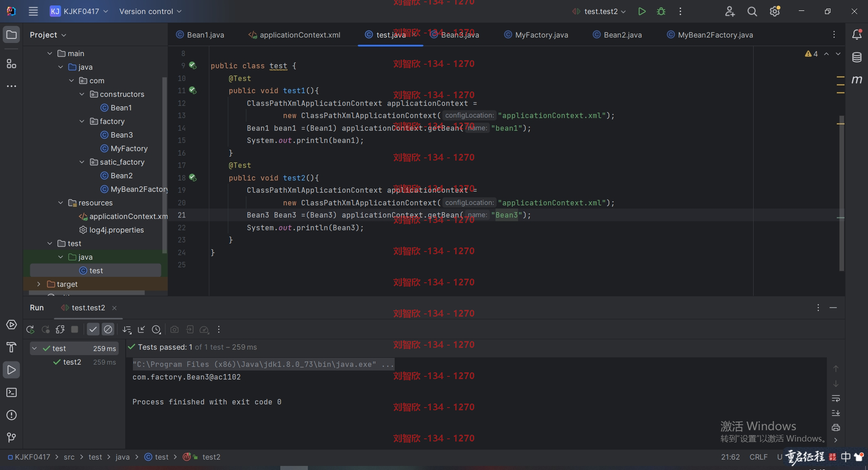Open test history clock icon
Viewport: 868px width, 470px height.
156,330
